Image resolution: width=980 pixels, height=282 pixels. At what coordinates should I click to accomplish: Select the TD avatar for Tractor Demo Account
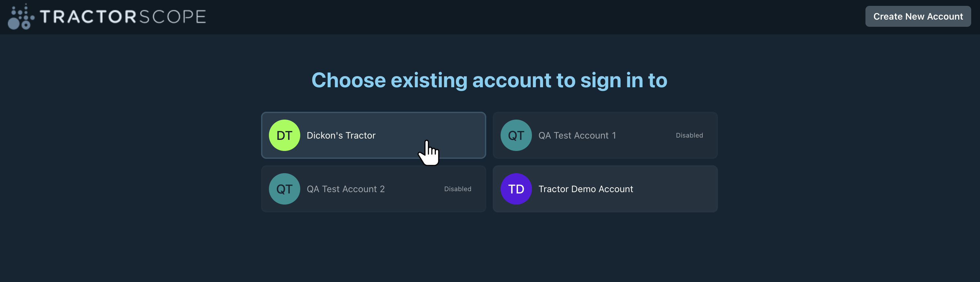pyautogui.click(x=516, y=189)
